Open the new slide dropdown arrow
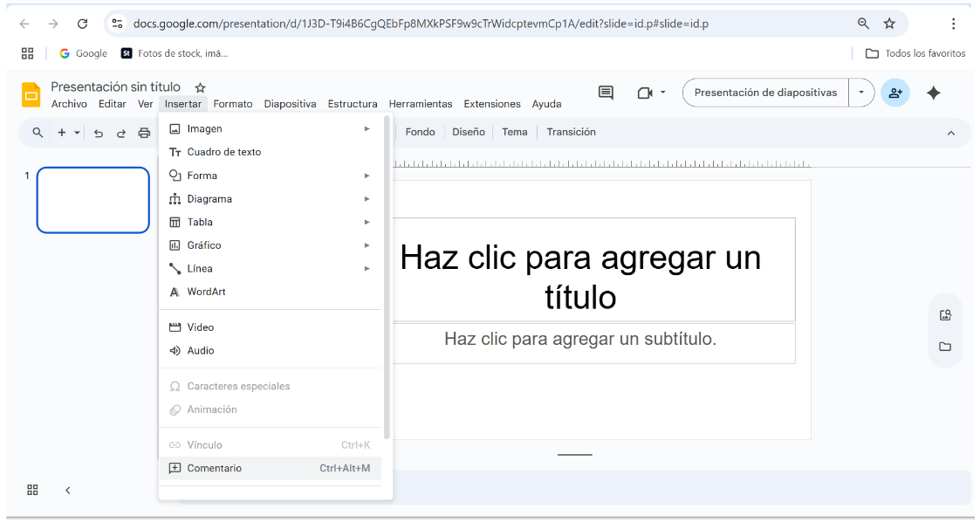Viewport: 980px width, 523px height. click(77, 133)
